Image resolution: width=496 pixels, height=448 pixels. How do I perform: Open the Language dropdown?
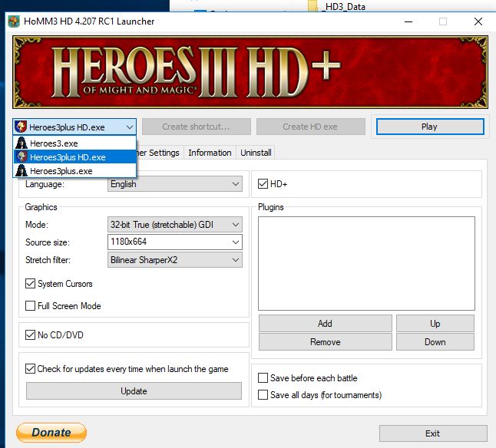tap(175, 184)
